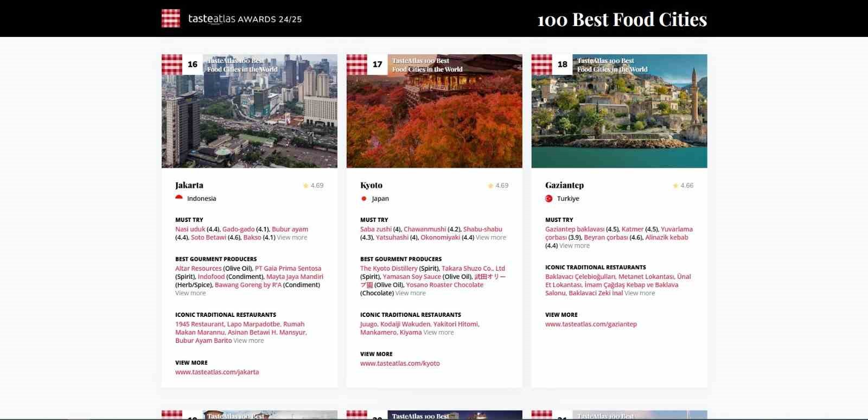Click the Kyoto autumn temple photo
868x420 pixels.
pos(434,119)
